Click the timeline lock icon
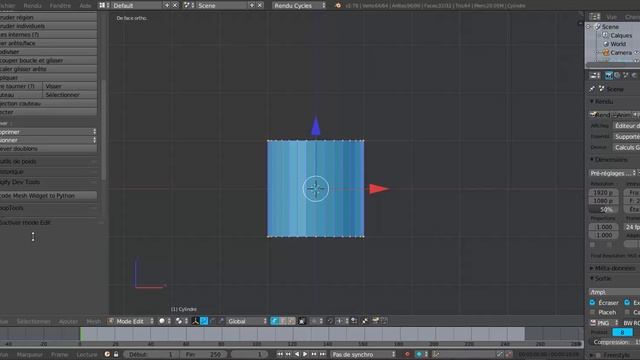Viewport: 640px width, 360px height. (x=116, y=354)
